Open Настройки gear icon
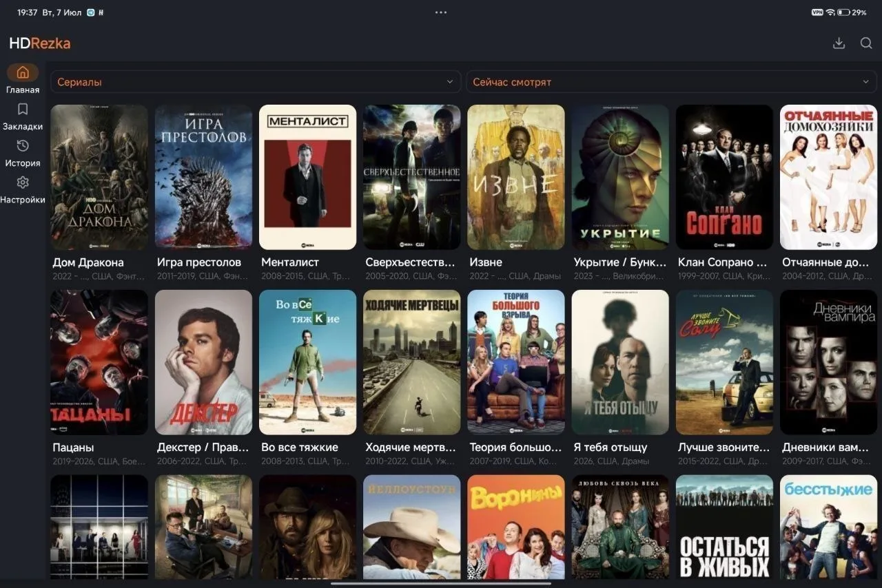The image size is (882, 588). (x=23, y=182)
